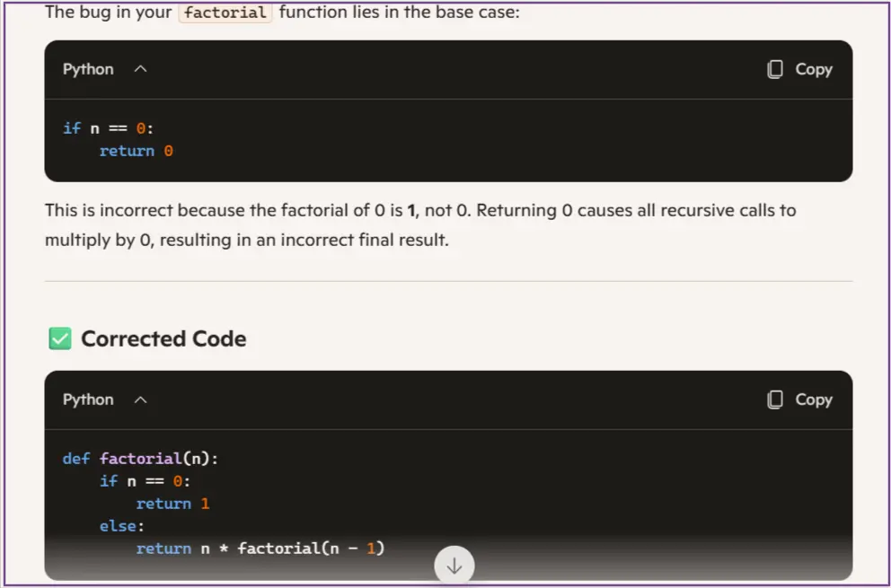Viewport: 891px width, 588px height.
Task: Select the Python label on the first code block
Action: [87, 69]
